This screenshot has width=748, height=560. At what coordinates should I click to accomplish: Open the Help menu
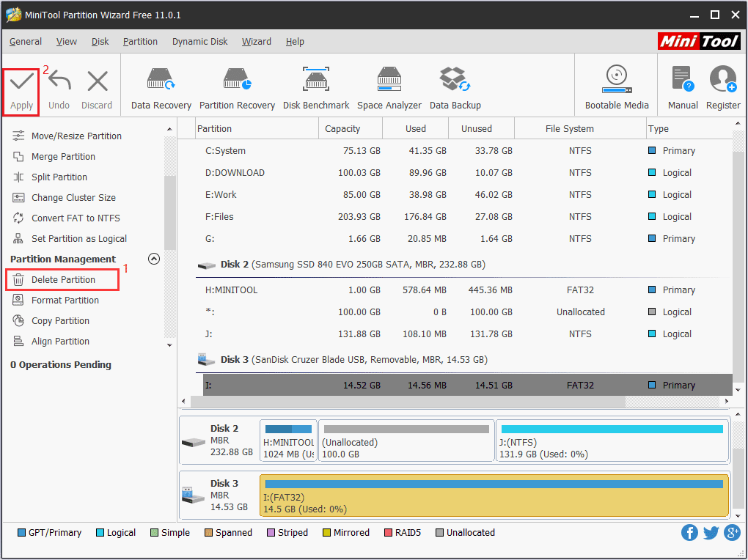(295, 42)
